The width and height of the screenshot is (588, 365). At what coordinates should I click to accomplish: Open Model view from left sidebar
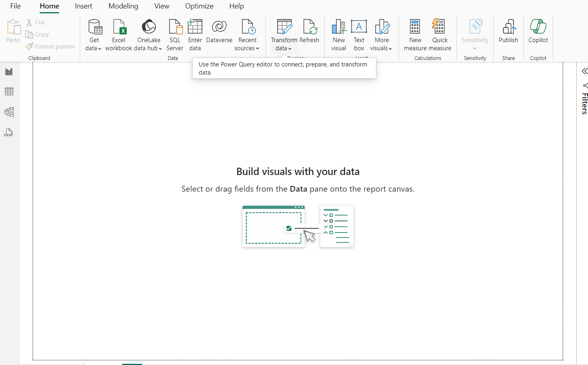pos(9,112)
